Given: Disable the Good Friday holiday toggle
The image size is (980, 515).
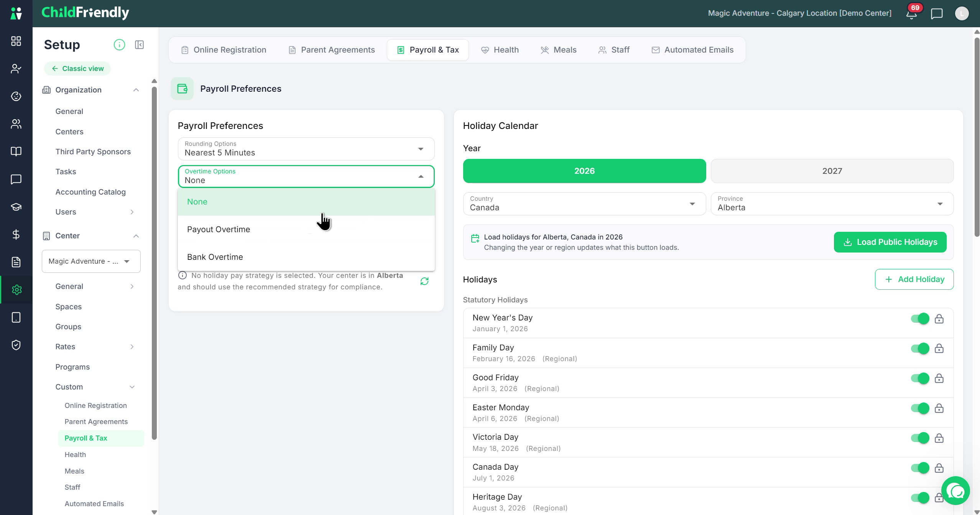Looking at the screenshot, I should 920,378.
